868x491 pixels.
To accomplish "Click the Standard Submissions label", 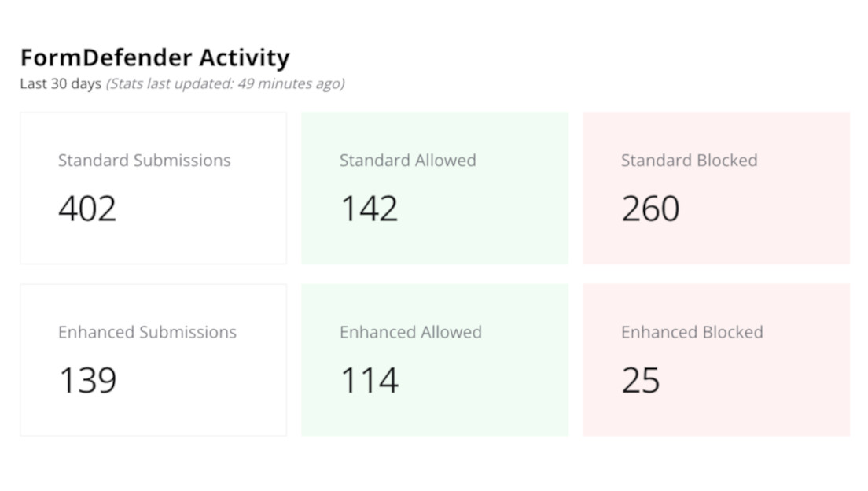I will click(x=145, y=161).
